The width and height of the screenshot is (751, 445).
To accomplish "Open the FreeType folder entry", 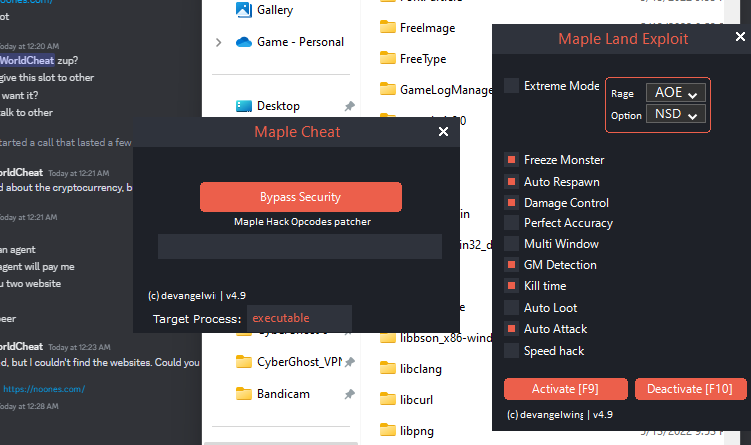I will [422, 59].
